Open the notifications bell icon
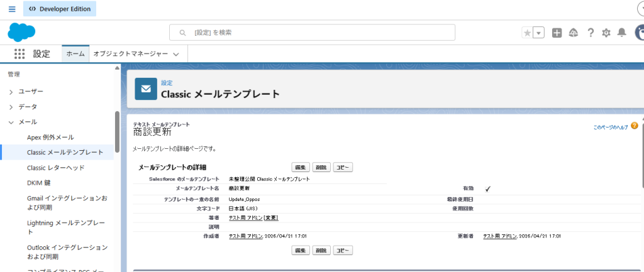The height and width of the screenshot is (272, 644). tap(622, 33)
